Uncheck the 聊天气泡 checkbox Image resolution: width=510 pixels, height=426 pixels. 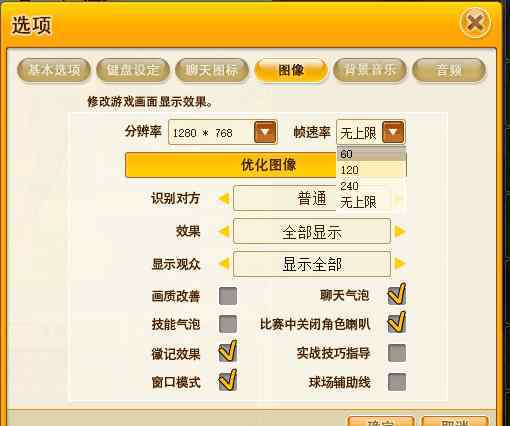397,294
